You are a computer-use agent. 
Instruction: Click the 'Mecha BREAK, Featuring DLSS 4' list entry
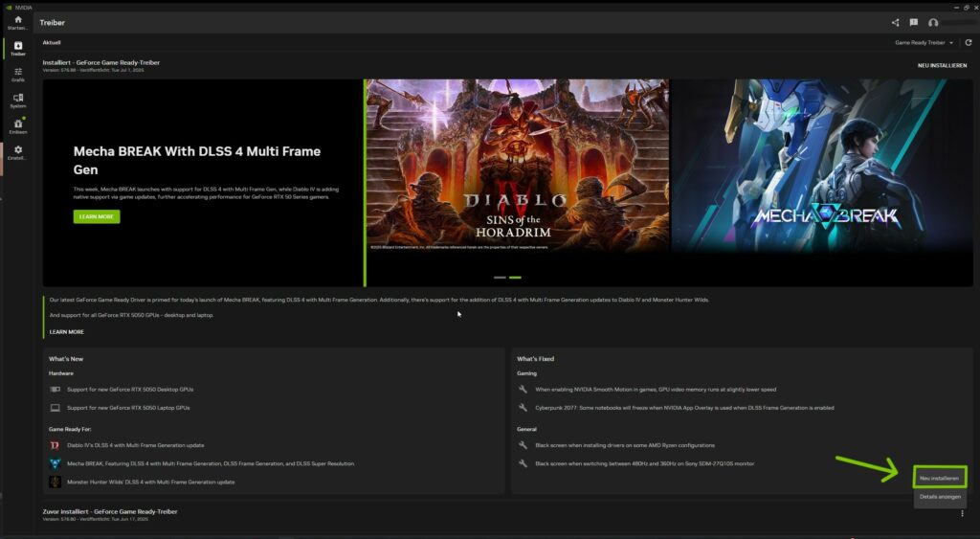point(211,463)
